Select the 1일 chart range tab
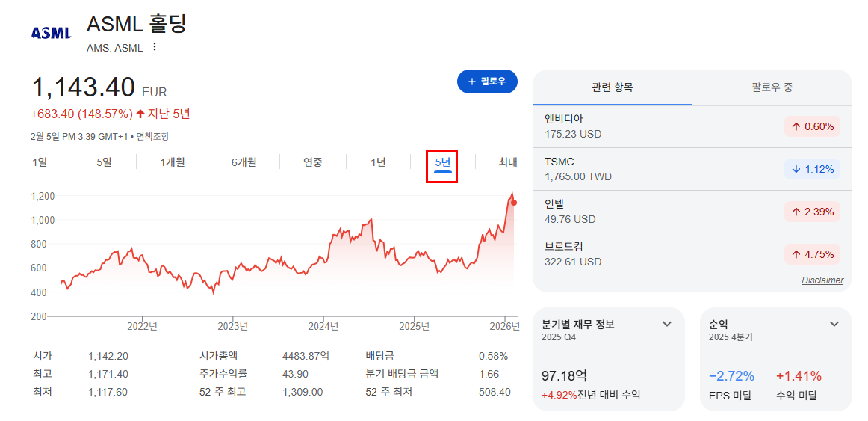This screenshot has height=421, width=868. tap(40, 162)
